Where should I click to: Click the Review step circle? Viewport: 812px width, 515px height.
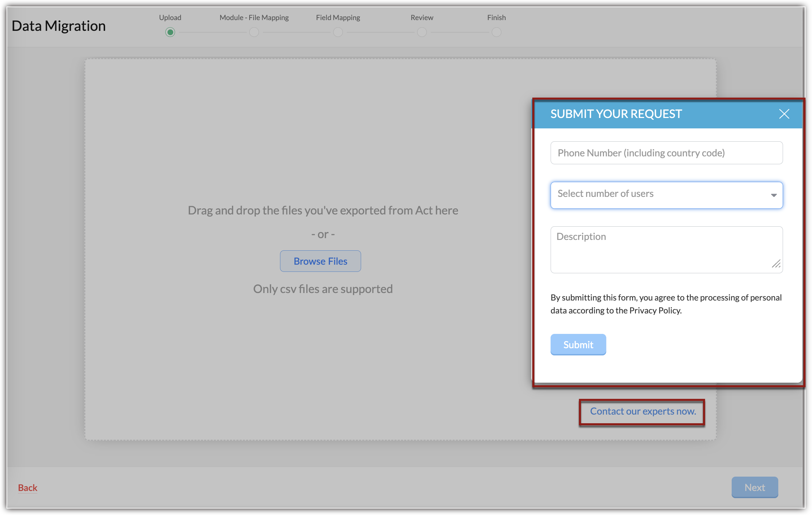(422, 32)
